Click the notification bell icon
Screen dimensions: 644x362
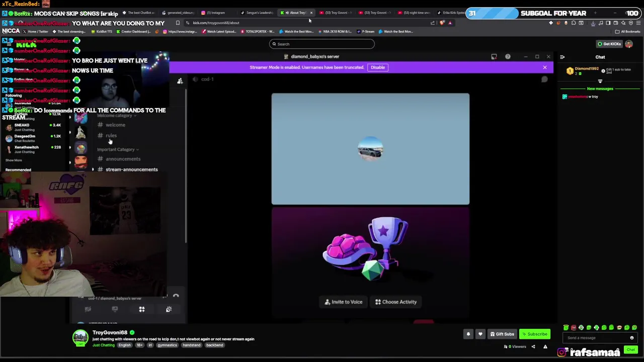coord(468,334)
